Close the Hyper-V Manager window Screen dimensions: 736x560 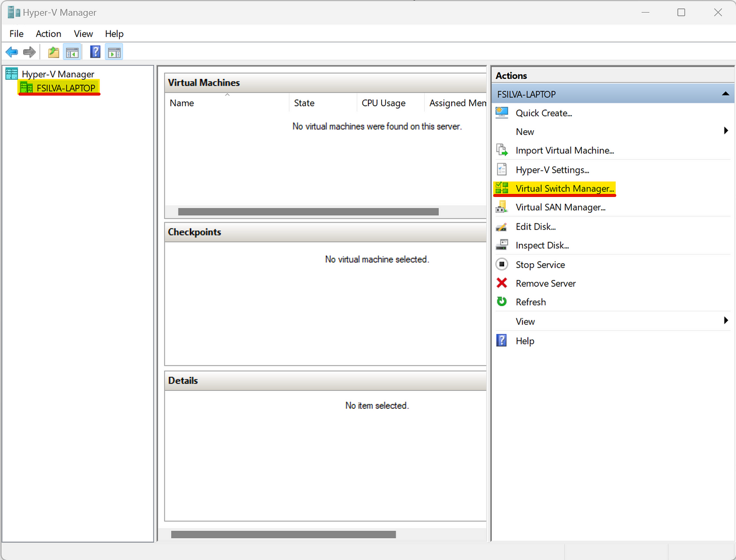[x=718, y=12]
